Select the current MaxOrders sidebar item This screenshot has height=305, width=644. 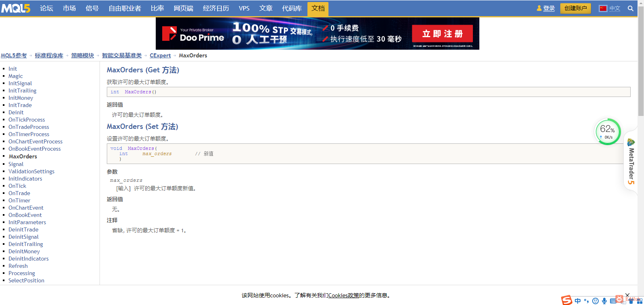pyautogui.click(x=23, y=157)
